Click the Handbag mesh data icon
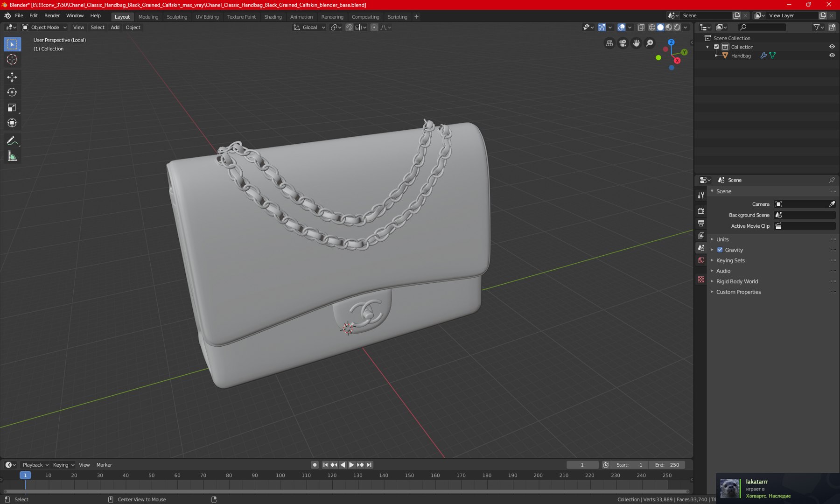This screenshot has height=504, width=840. tap(773, 56)
